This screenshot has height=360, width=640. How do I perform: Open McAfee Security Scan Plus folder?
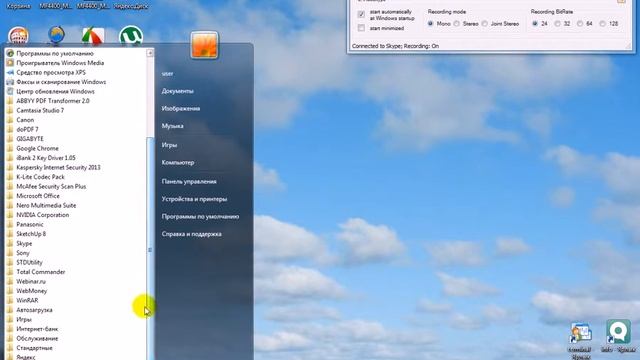(47, 186)
